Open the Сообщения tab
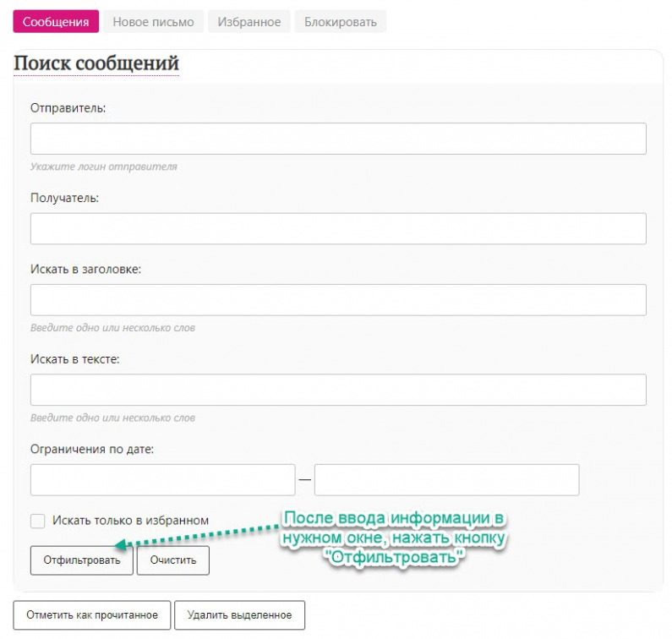 pyautogui.click(x=56, y=22)
